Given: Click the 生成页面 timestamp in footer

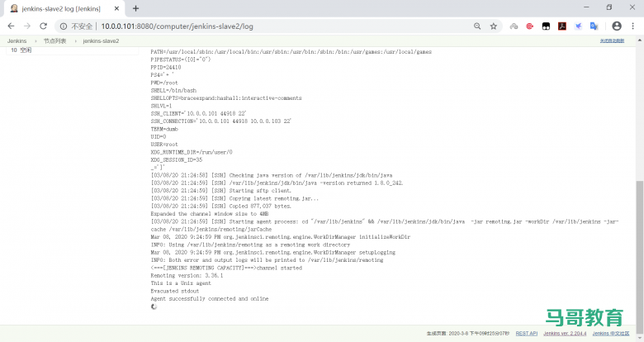Looking at the screenshot, I should click(x=468, y=334).
